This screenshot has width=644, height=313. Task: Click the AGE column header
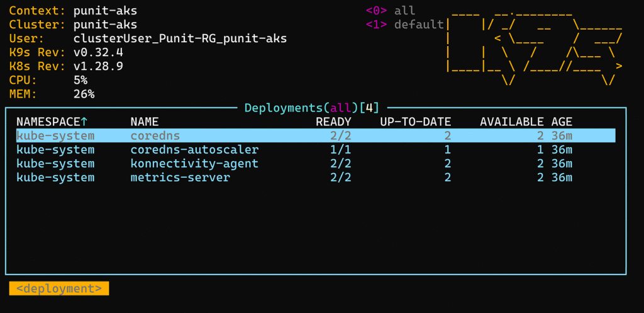[x=562, y=122]
